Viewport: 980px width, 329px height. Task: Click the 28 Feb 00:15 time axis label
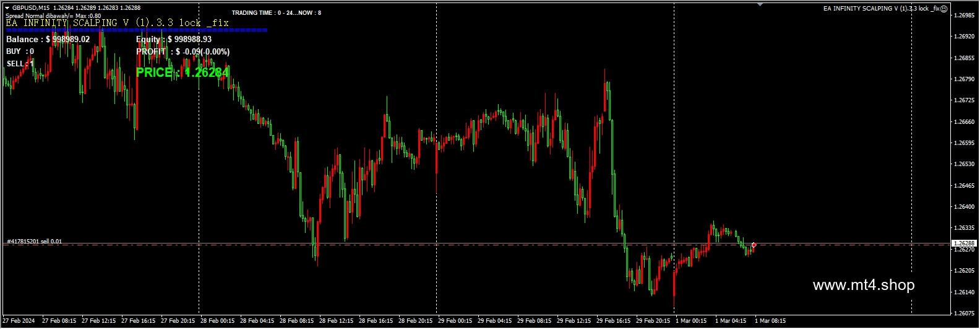(x=218, y=321)
